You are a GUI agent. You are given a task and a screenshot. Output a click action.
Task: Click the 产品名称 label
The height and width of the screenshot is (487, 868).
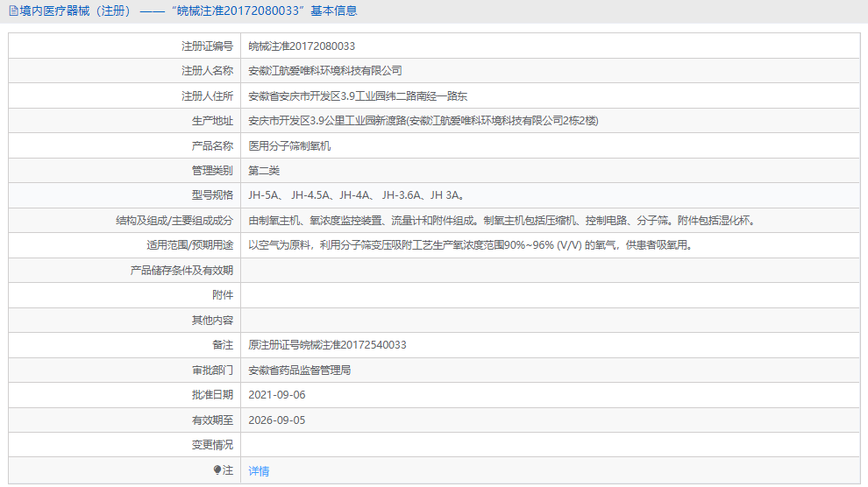(212, 146)
